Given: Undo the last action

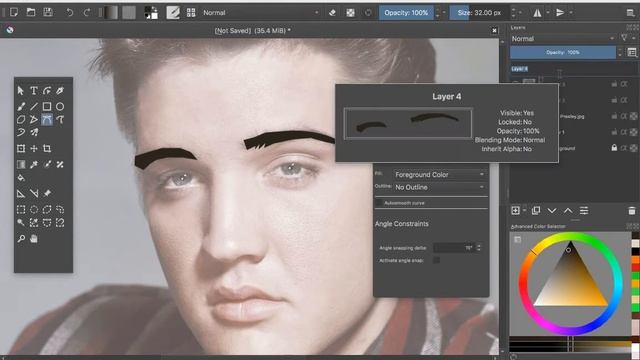Looking at the screenshot, I should [x=69, y=13].
